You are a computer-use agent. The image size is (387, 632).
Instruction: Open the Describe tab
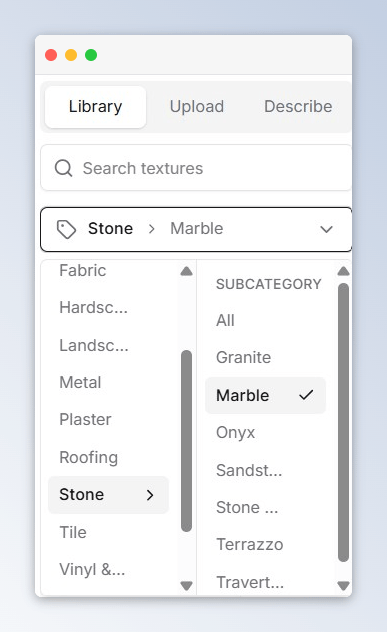point(298,107)
